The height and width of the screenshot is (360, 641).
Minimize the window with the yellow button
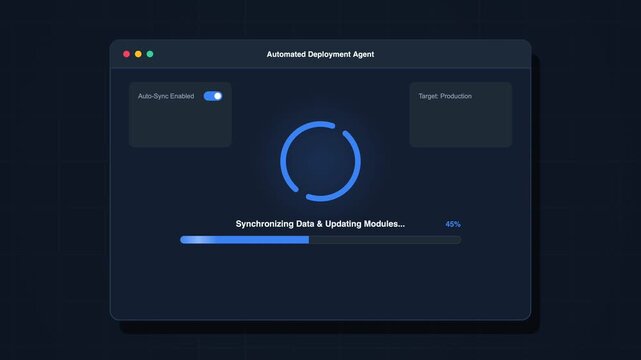(138, 54)
